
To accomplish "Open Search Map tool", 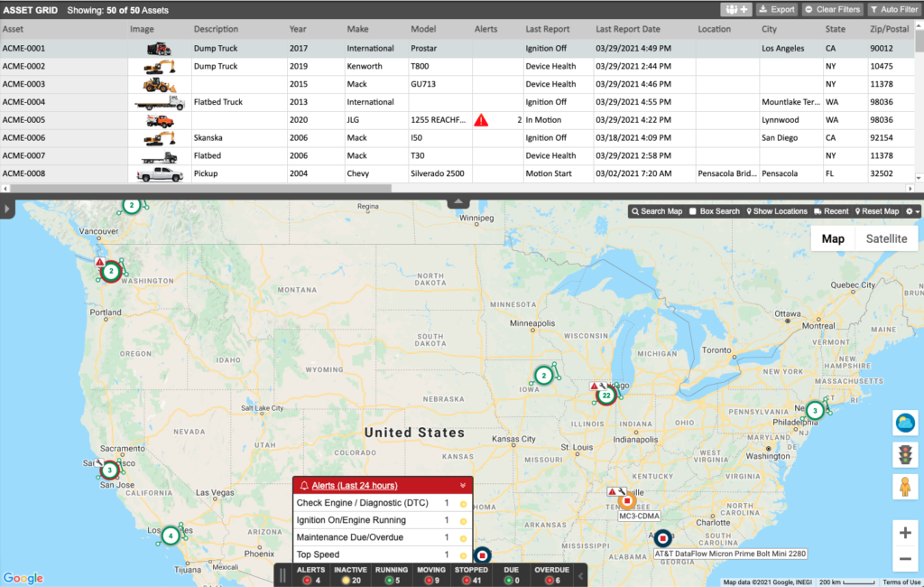I will (657, 211).
